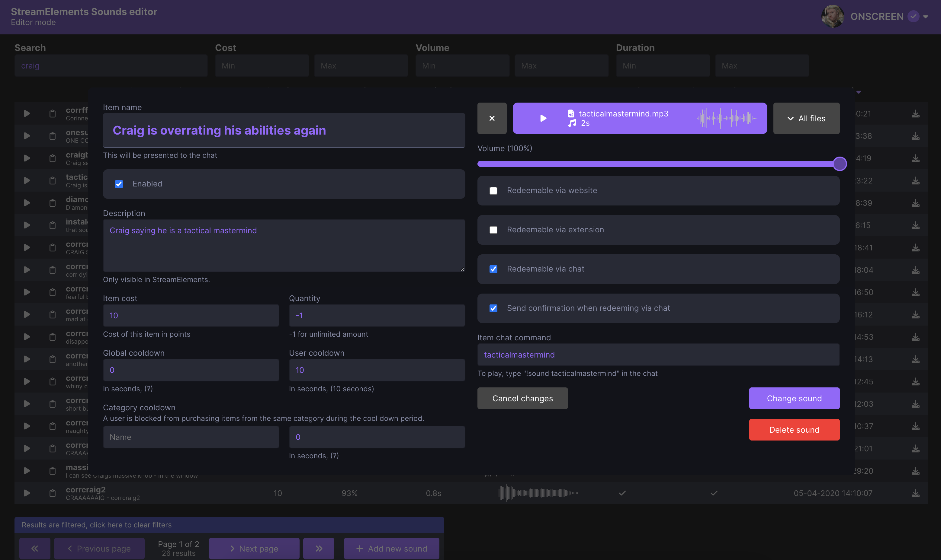Click the waveform preview of tacticalmastermind.mp3
Screen dimensions: 941x560
coord(728,118)
